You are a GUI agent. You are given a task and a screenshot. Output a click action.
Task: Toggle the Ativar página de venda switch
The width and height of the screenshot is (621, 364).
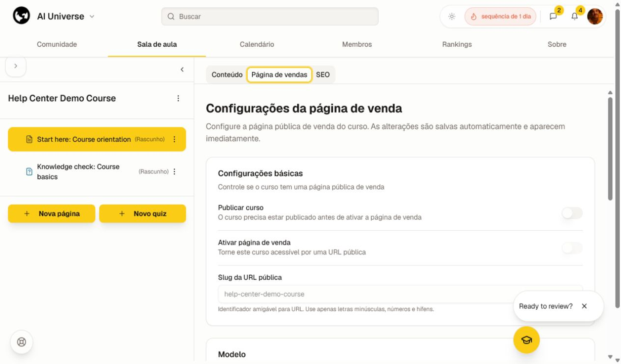(572, 248)
